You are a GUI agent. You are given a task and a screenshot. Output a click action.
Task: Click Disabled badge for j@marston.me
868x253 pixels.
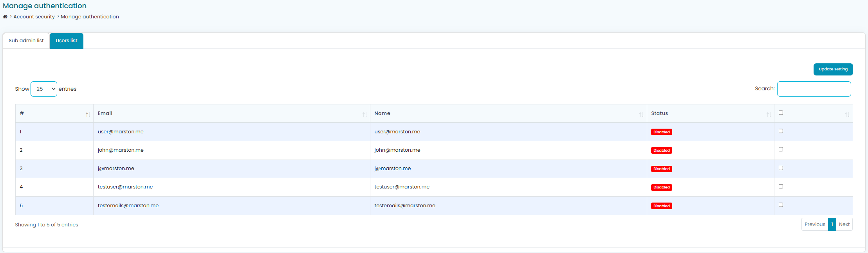pos(662,169)
